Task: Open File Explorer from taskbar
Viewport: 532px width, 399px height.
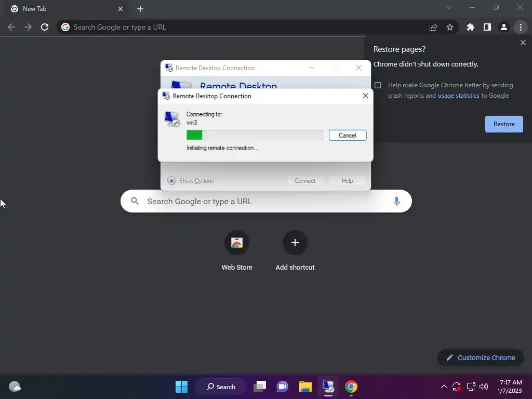Action: coord(305,387)
